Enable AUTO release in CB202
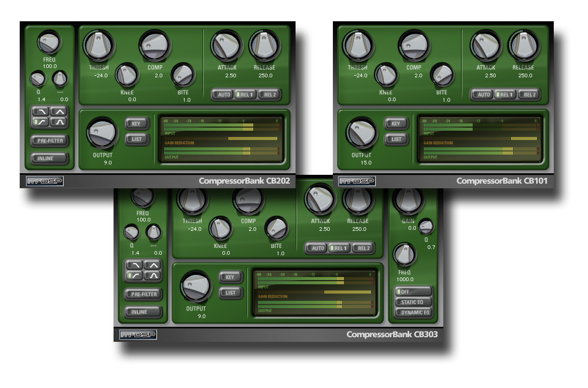 tap(223, 94)
